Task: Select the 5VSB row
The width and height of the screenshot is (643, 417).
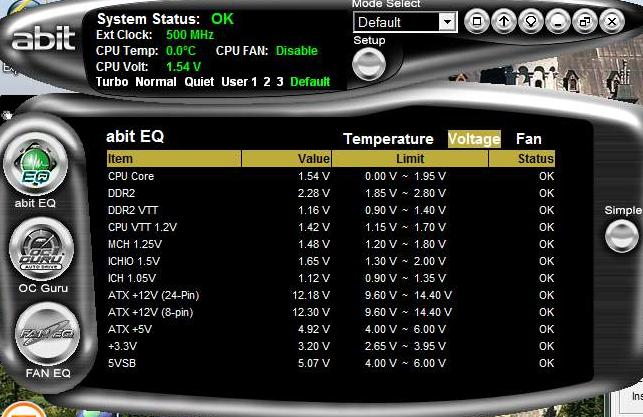Action: click(331, 363)
